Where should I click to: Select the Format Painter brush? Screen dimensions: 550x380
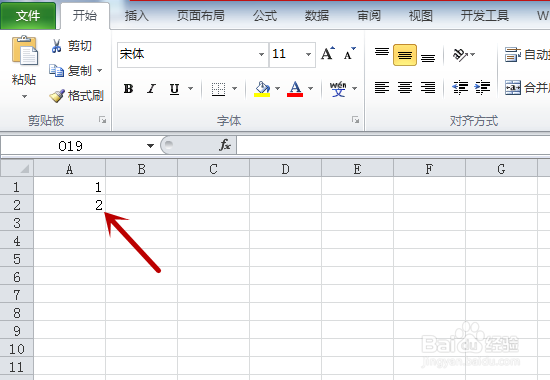pyautogui.click(x=57, y=95)
